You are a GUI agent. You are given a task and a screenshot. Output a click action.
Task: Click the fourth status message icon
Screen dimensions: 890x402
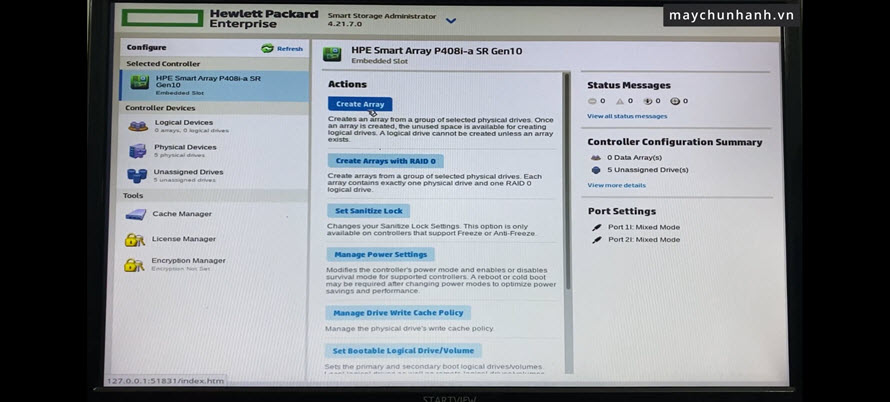coord(675,101)
